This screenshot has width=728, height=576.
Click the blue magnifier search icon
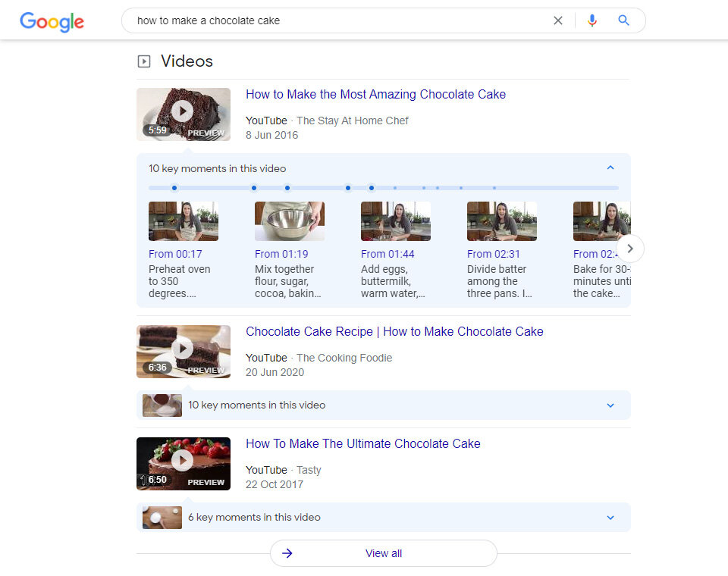[x=623, y=20]
